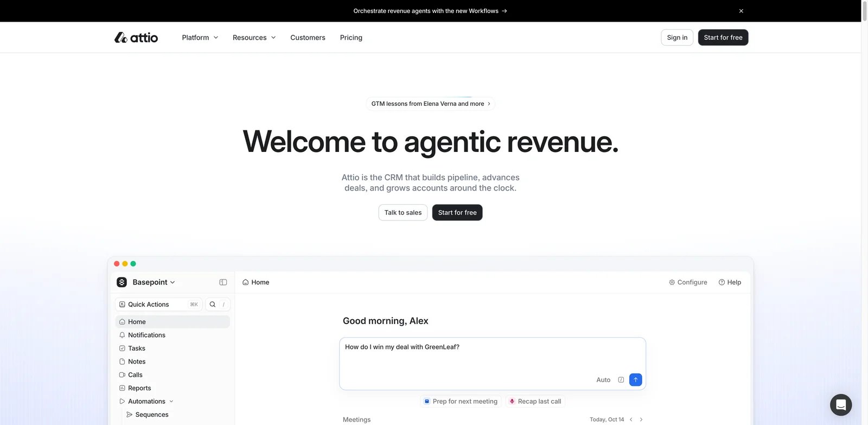The height and width of the screenshot is (425, 868).
Task: Click the green window dot in demo
Action: 133,264
